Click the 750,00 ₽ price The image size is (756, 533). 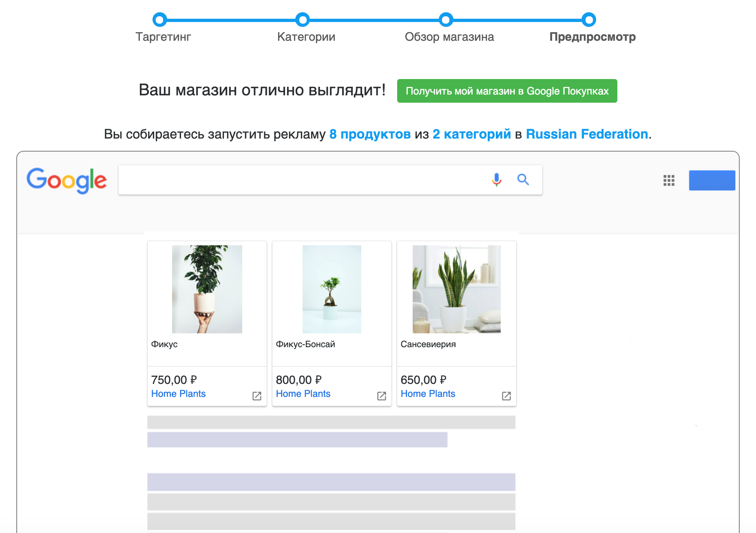click(174, 380)
